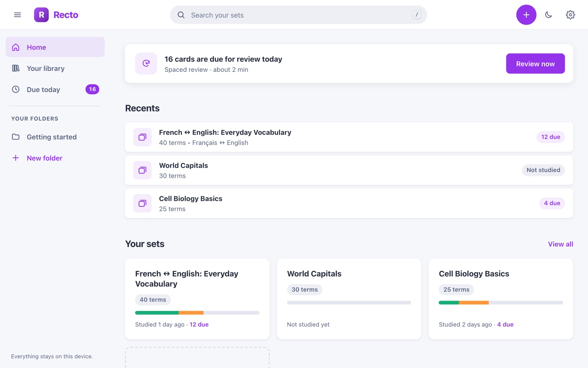Toggle dark mode with moon icon

[549, 15]
